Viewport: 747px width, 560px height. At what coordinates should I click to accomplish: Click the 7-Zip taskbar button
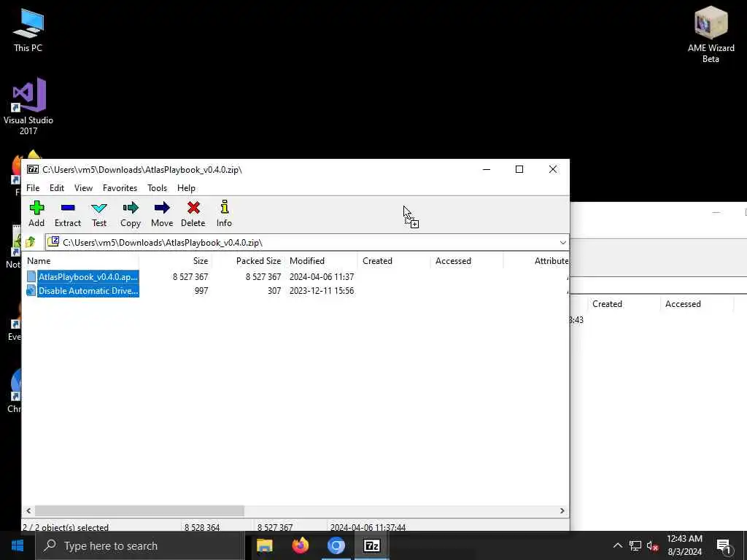point(371,545)
